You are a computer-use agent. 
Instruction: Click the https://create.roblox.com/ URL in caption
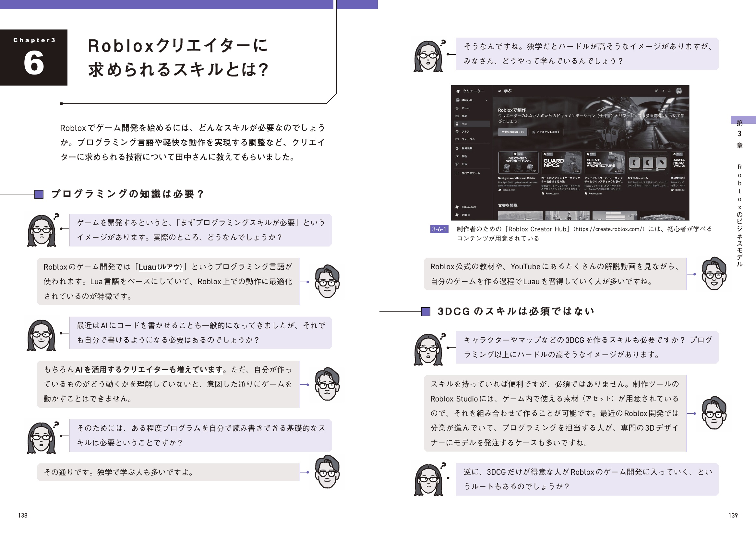pyautogui.click(x=609, y=229)
